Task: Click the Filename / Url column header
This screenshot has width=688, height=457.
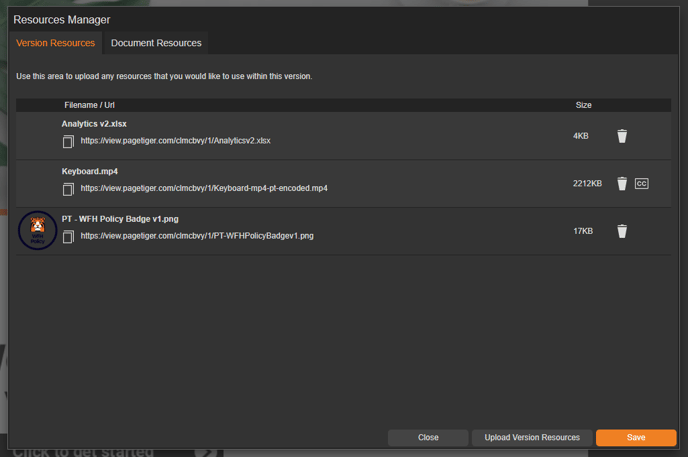Action: click(x=90, y=105)
